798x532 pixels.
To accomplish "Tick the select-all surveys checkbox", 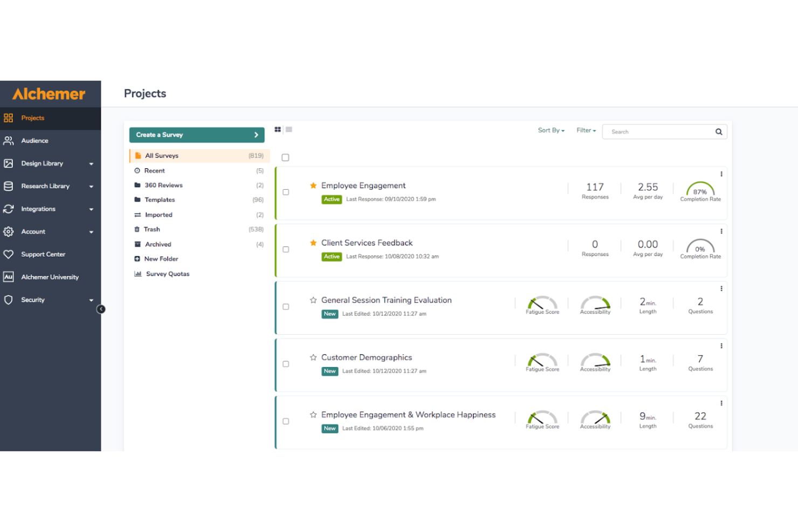I will [x=286, y=157].
